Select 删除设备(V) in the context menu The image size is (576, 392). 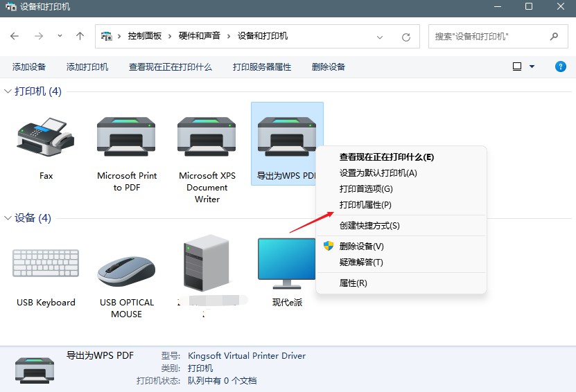click(x=361, y=247)
